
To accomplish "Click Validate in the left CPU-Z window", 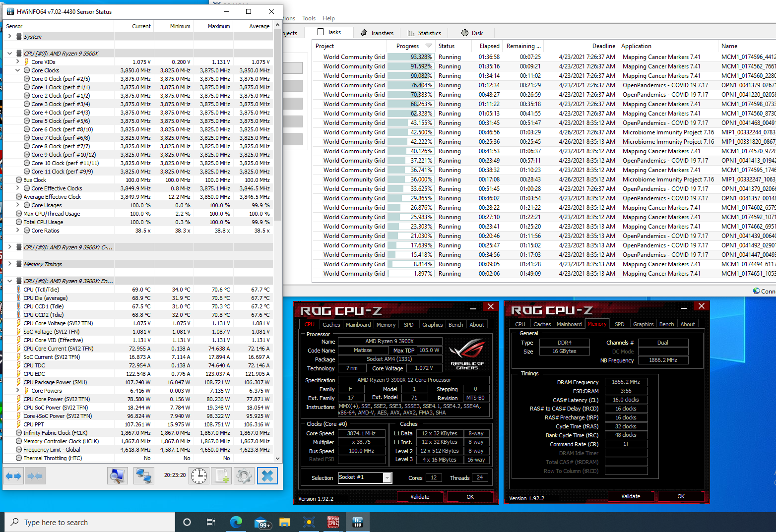I will pos(420,497).
